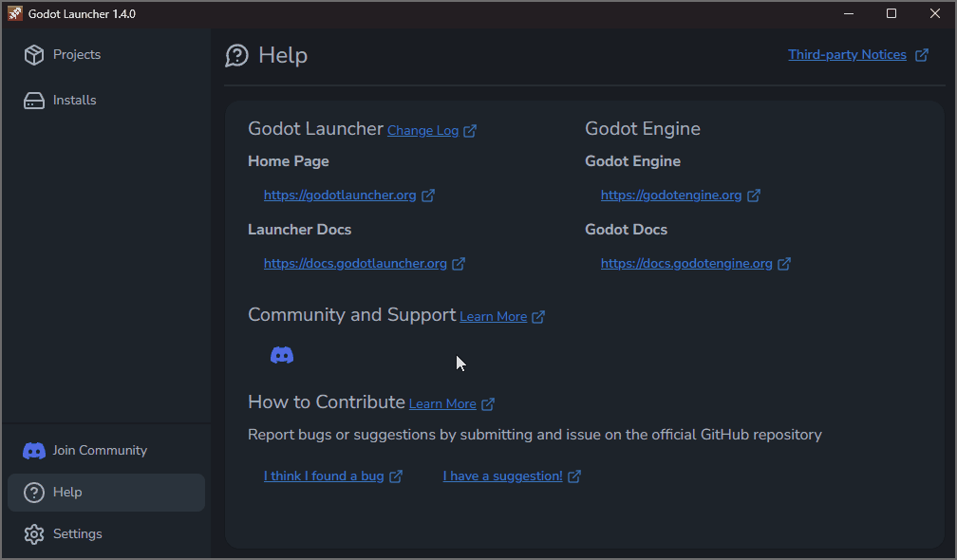
Task: Open the Third-party Notices link
Action: 846,54
